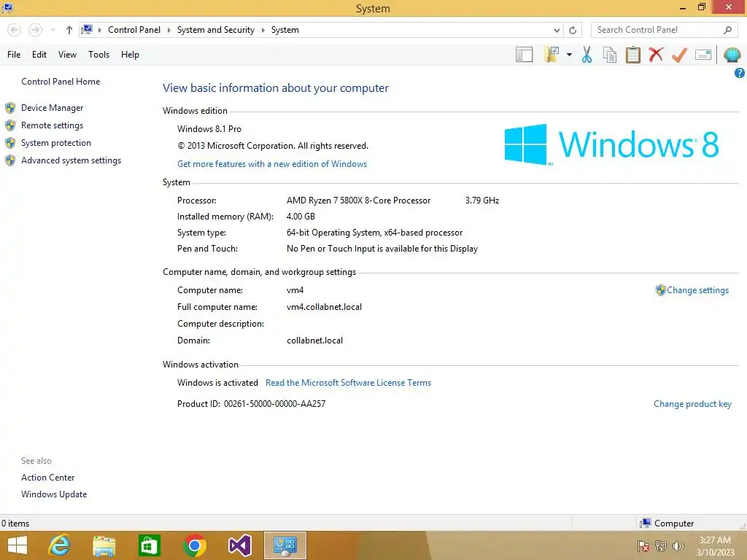The width and height of the screenshot is (747, 560).
Task: Click the shield icon beside Remote settings
Action: [10, 125]
